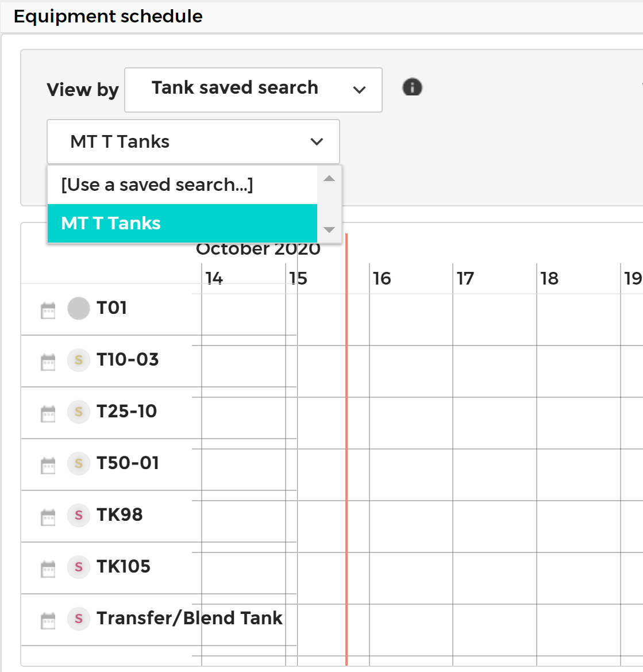Open the calendar icon next to T10-03

coord(48,360)
